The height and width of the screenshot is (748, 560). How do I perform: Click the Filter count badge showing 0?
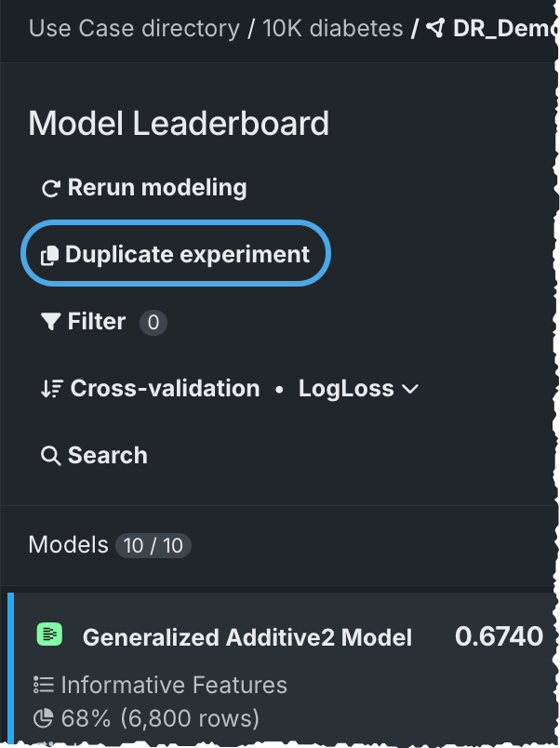(x=153, y=323)
